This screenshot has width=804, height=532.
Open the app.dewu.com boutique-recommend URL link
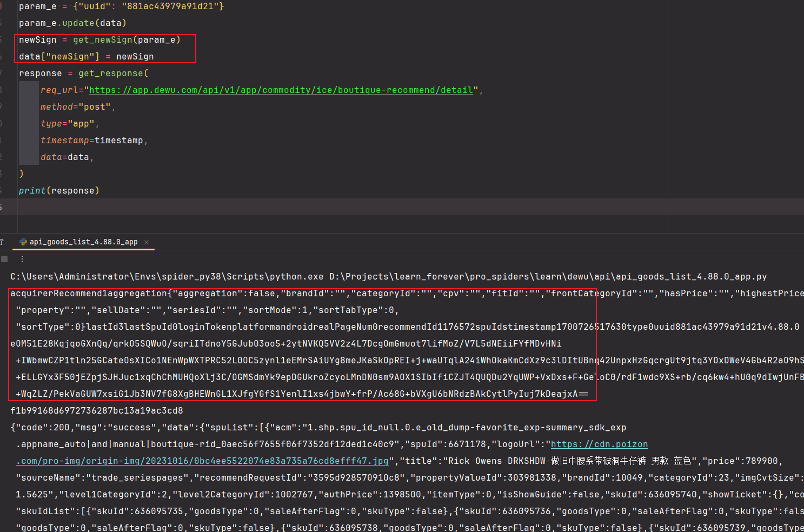tap(281, 90)
